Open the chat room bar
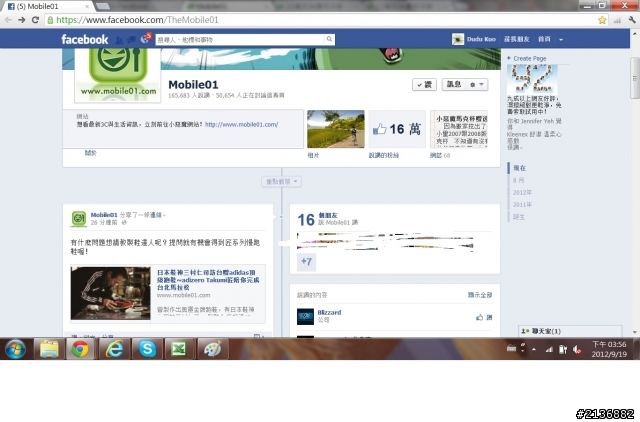This screenshot has height=422, width=640. tap(570, 331)
